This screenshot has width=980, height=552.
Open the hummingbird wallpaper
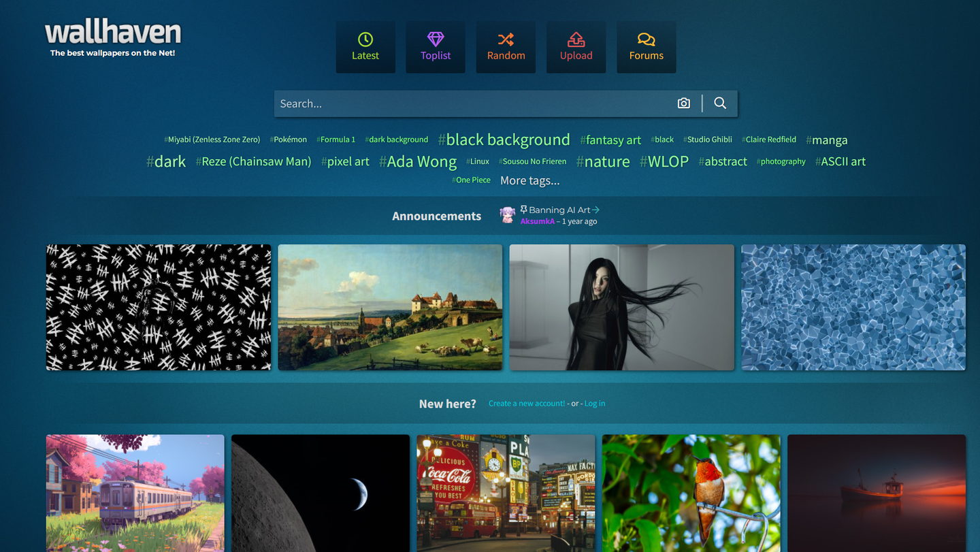click(691, 493)
